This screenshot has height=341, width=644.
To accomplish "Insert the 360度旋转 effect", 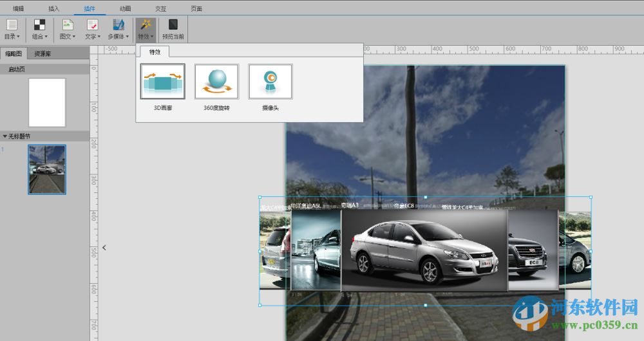I will 216,81.
